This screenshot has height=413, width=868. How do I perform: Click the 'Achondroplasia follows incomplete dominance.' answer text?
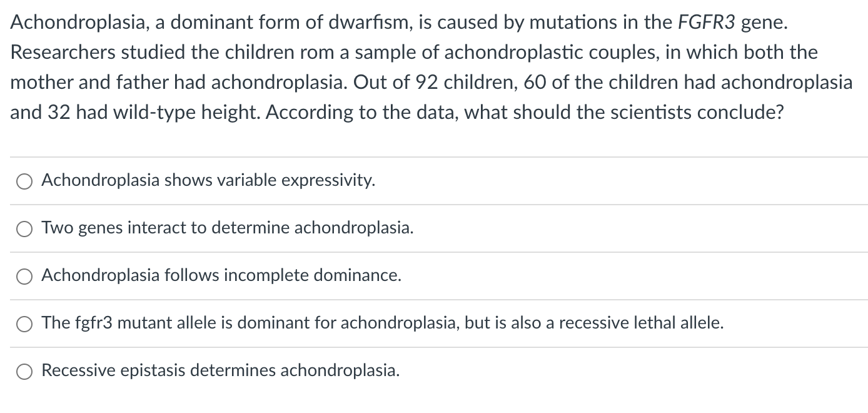coord(221,276)
